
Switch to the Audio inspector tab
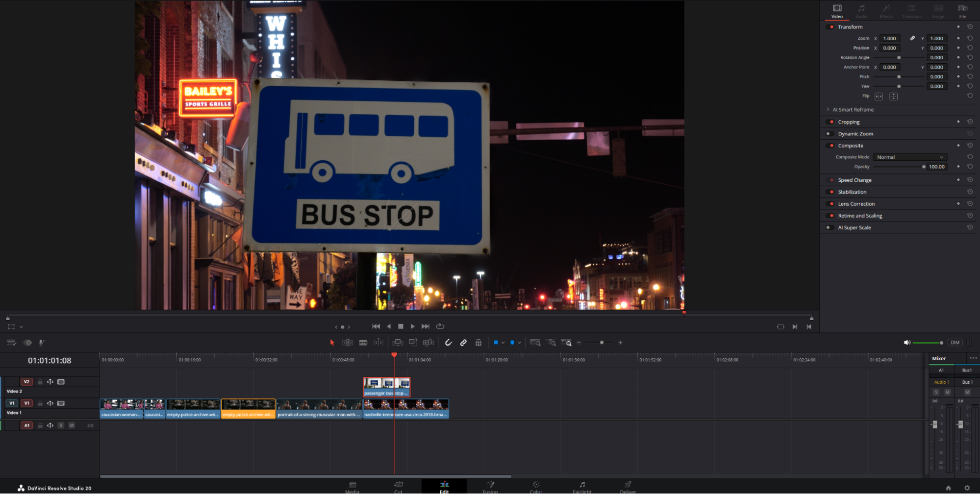coord(861,11)
